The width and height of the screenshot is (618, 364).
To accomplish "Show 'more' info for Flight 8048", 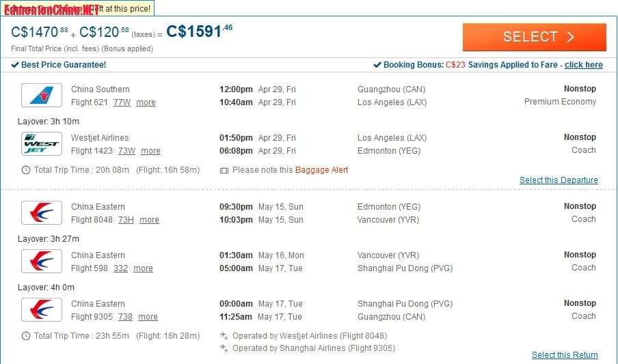I will [149, 220].
